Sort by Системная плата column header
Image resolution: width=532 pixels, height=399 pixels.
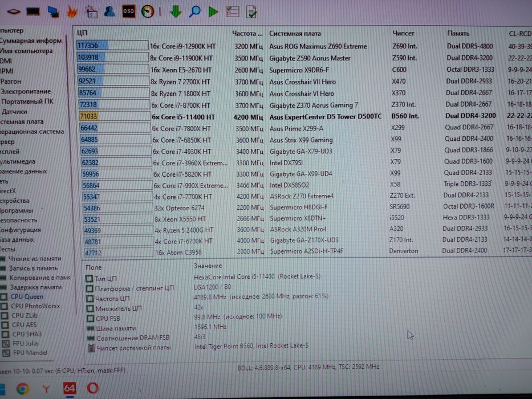[x=295, y=34]
